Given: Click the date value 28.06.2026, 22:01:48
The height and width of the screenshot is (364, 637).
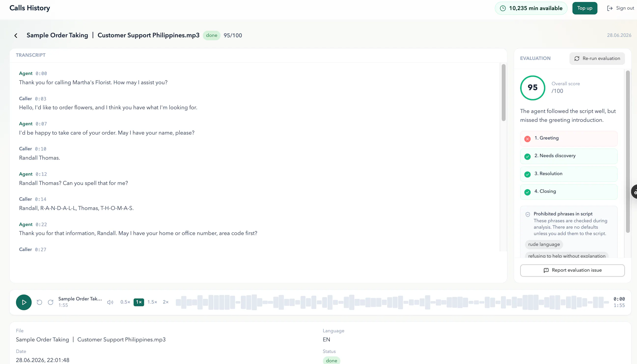Looking at the screenshot, I should coord(42,360).
